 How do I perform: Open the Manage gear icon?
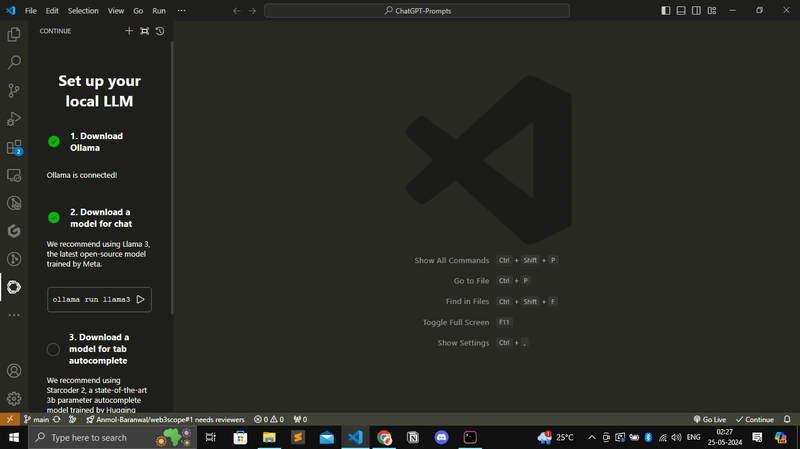14,398
